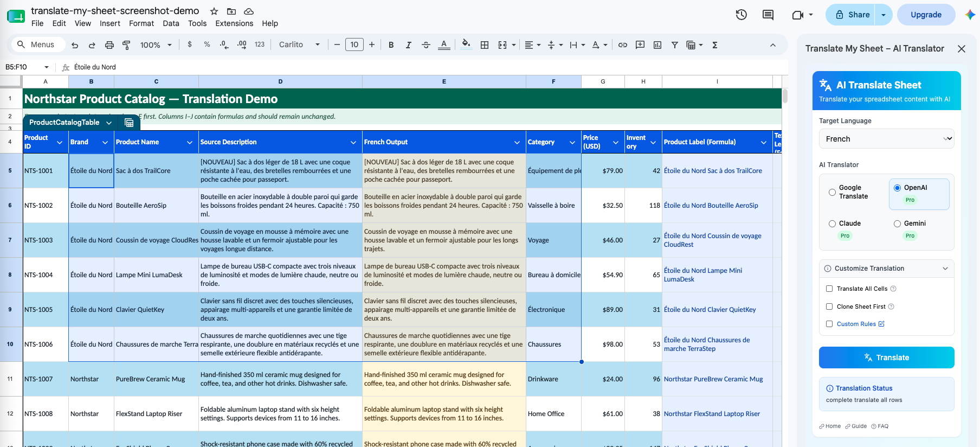Select the paint format tool
Screen dimensions: 980x447
click(126, 45)
